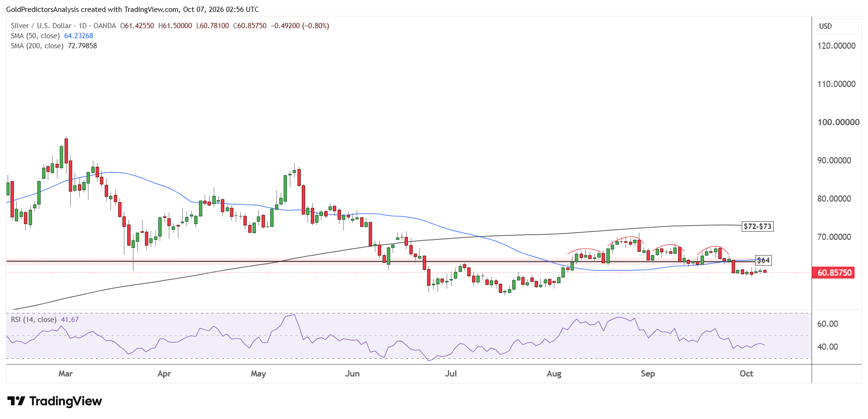Select the $72-$73 annotation label
This screenshot has height=419, width=868.
coord(758,226)
